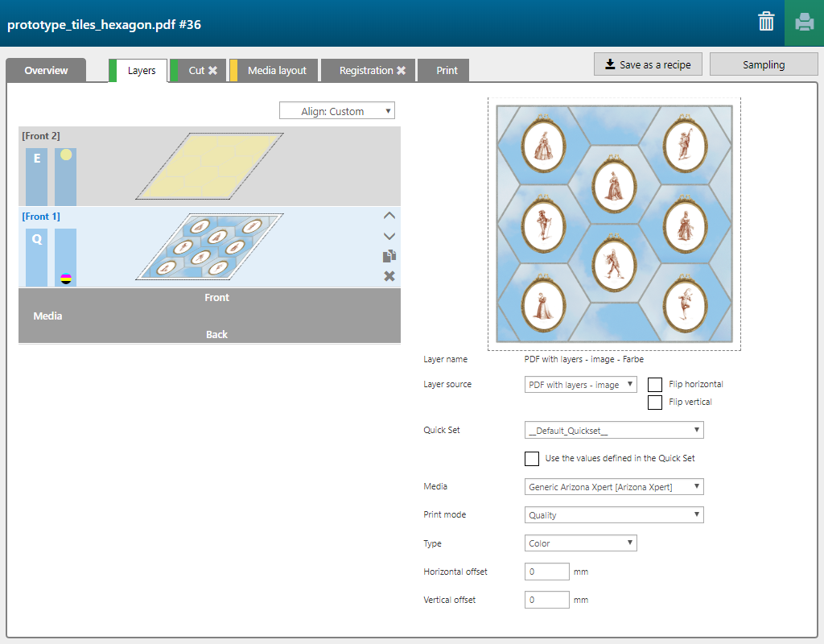Click the X icon on the Registration tab
The width and height of the screenshot is (824, 644).
401,71
